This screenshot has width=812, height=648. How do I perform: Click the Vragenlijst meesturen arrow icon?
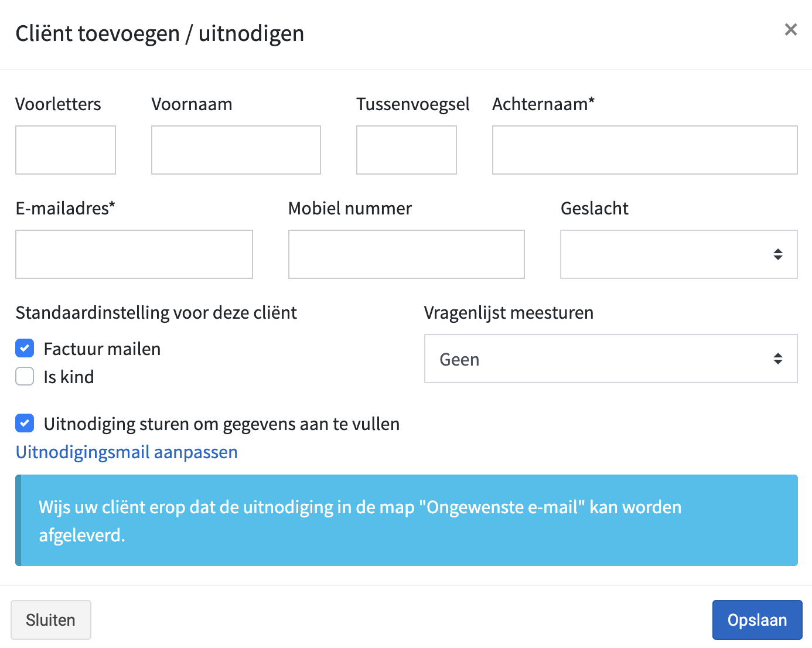point(778,359)
